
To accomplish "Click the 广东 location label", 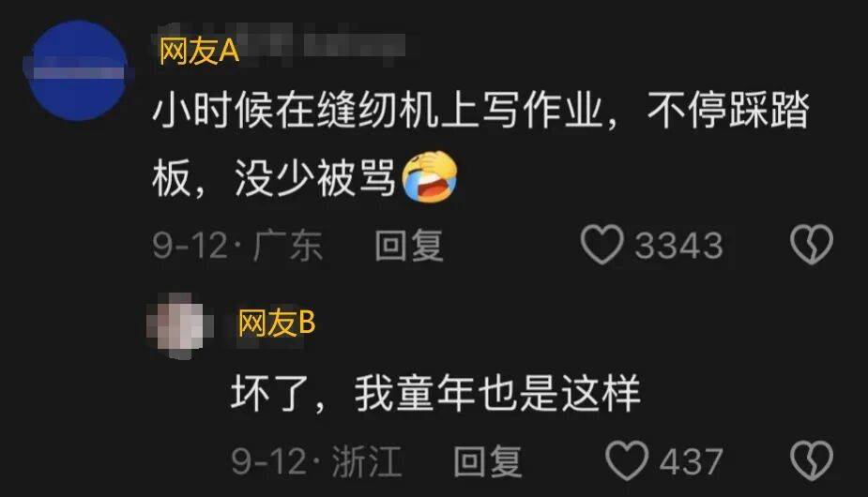I will pyautogui.click(x=287, y=245).
